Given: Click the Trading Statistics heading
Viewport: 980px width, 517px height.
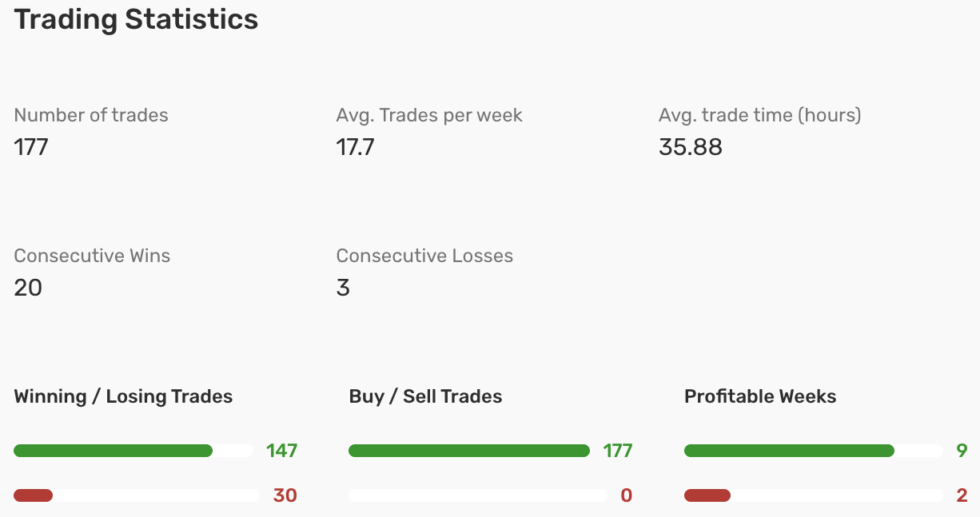Looking at the screenshot, I should tap(136, 19).
